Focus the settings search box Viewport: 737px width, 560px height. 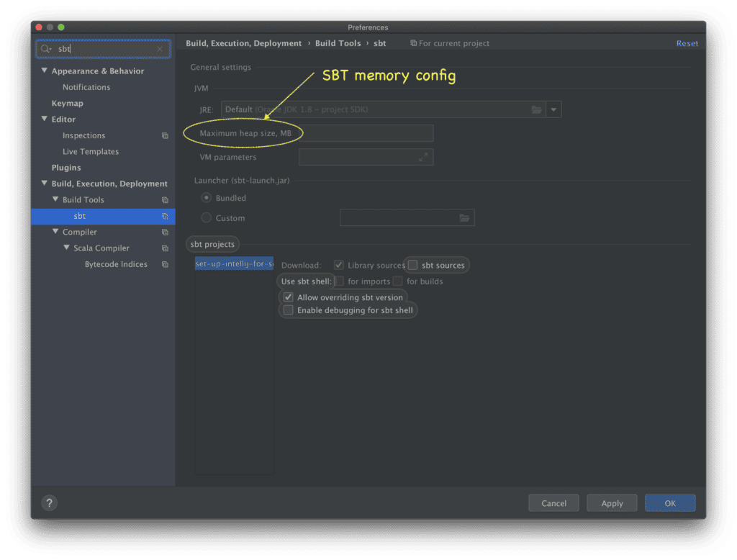click(104, 49)
